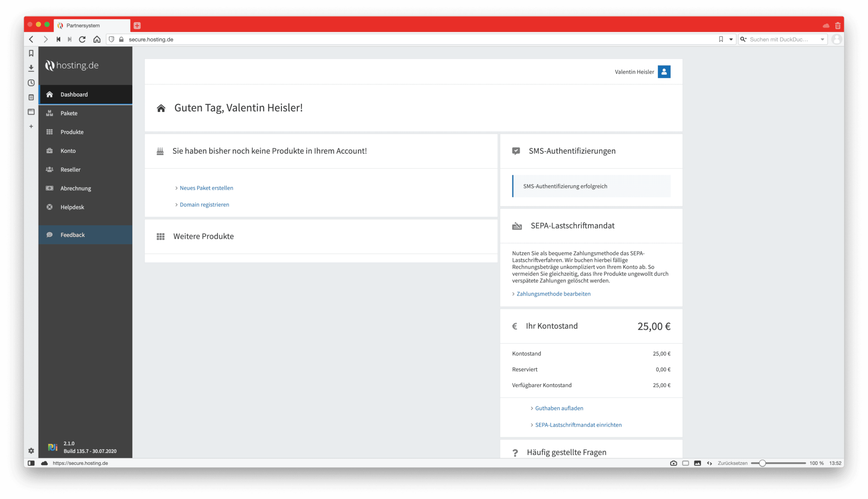The width and height of the screenshot is (868, 499).
Task: Click the reload page button
Action: point(82,39)
